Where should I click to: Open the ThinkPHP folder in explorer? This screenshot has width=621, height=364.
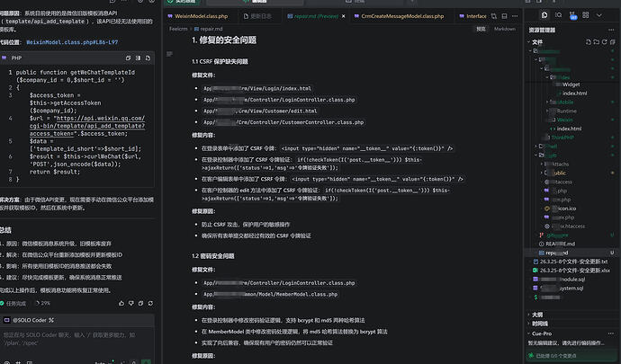pos(562,138)
